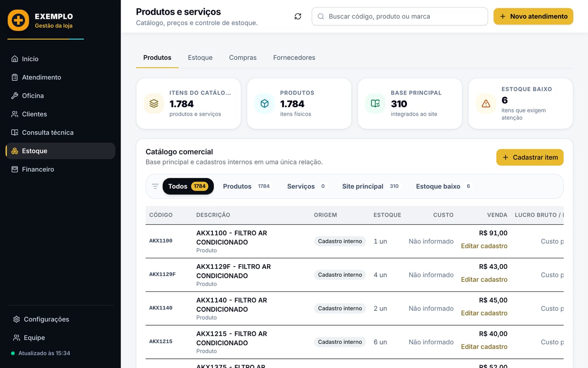The width and height of the screenshot is (588, 368).
Task: Click the AKX1129F code cell
Action: click(162, 274)
